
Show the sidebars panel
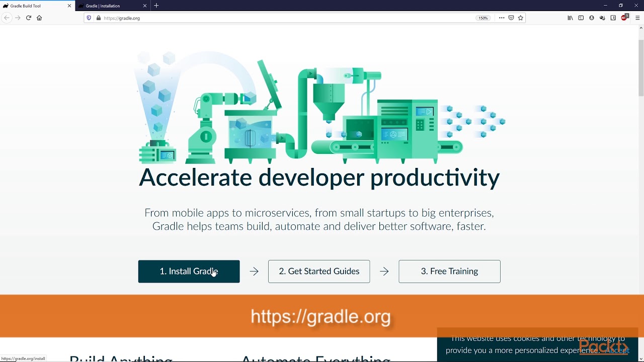pyautogui.click(x=581, y=18)
